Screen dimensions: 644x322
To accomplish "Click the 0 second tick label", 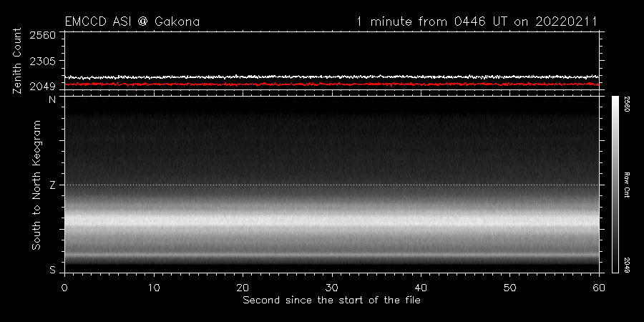I will [x=65, y=287].
